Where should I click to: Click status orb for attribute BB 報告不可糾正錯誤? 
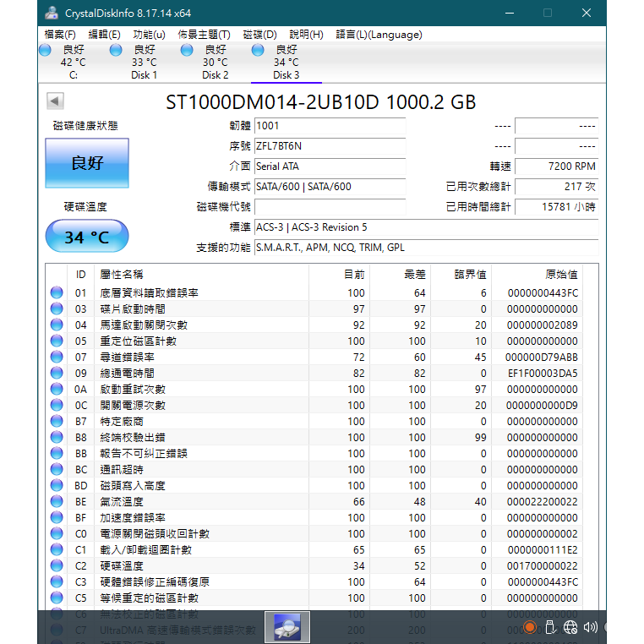click(x=57, y=453)
